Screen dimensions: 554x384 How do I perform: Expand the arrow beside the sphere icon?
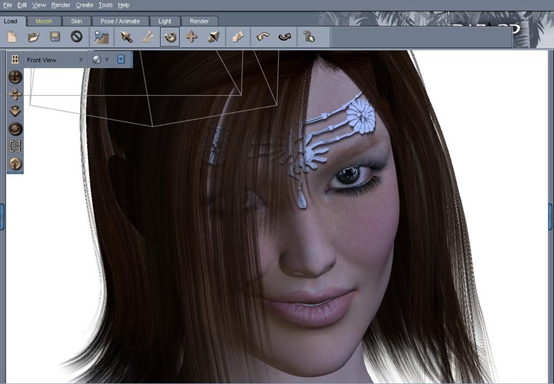pyautogui.click(x=107, y=60)
